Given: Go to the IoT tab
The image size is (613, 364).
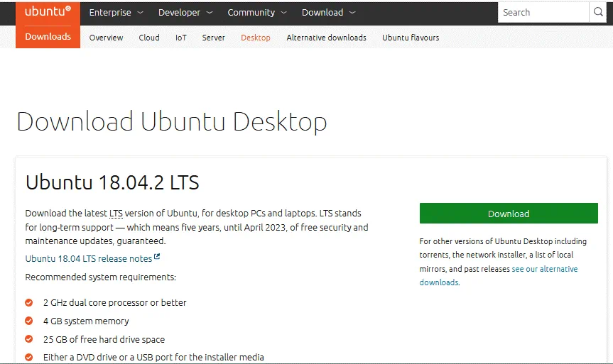Looking at the screenshot, I should [x=181, y=38].
